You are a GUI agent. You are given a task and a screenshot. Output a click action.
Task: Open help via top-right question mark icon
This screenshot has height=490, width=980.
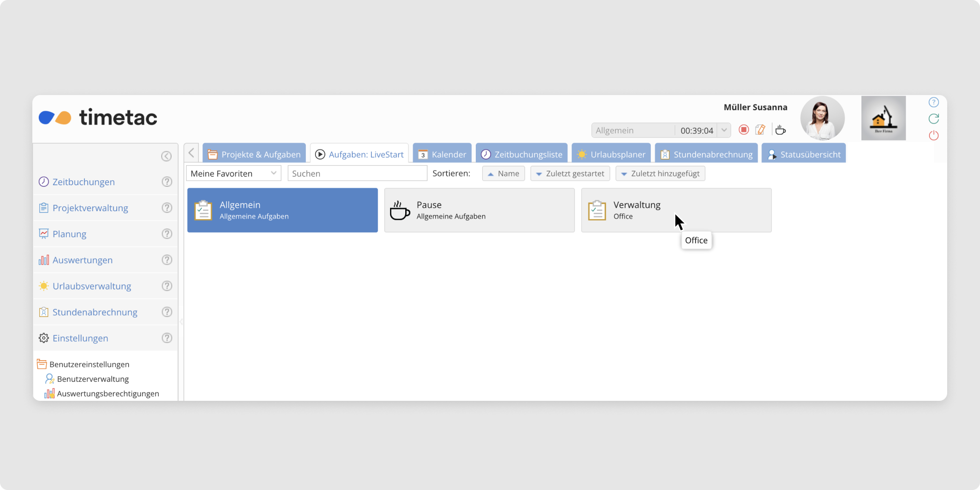tap(933, 102)
